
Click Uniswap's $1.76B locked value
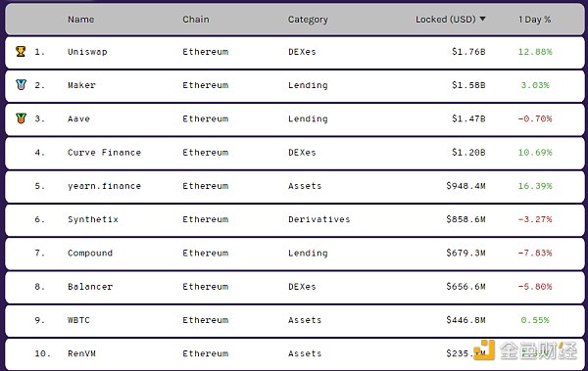tap(468, 52)
